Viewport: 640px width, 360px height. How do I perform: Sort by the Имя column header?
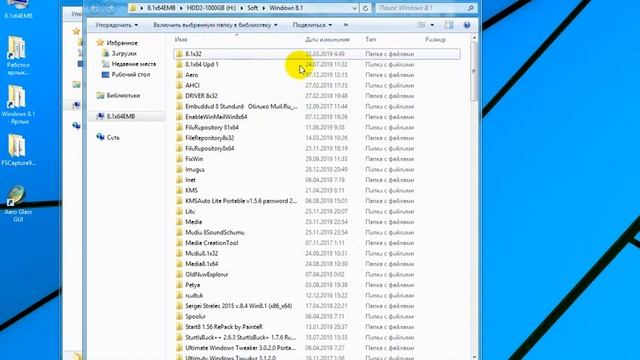point(181,40)
